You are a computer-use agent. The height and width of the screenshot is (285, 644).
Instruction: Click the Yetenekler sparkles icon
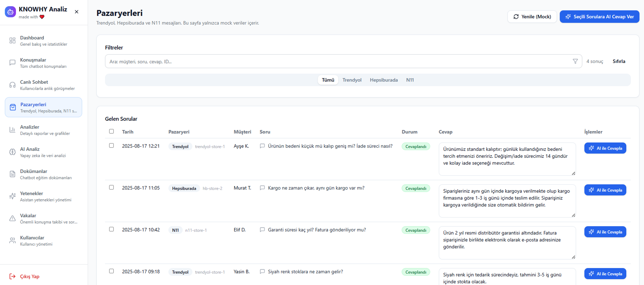point(13,196)
